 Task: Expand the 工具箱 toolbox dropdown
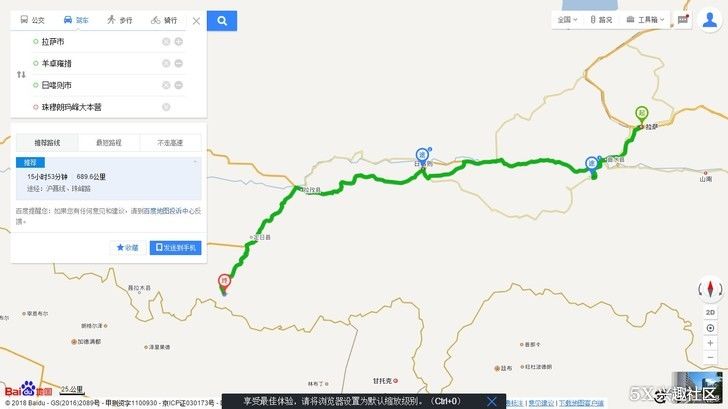tap(645, 19)
